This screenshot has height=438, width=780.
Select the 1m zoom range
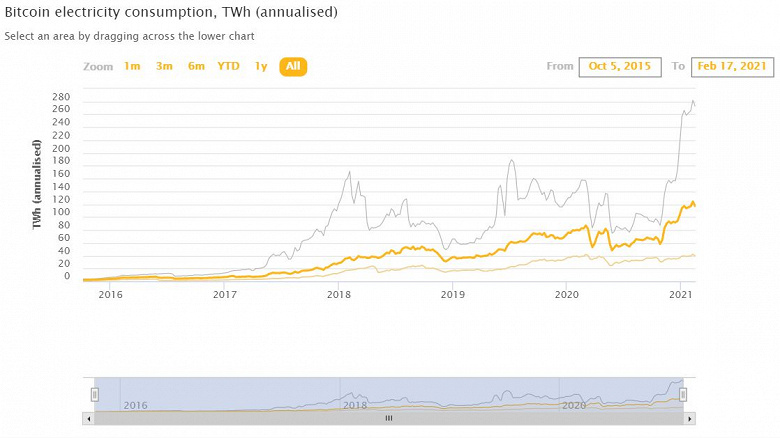pyautogui.click(x=132, y=67)
